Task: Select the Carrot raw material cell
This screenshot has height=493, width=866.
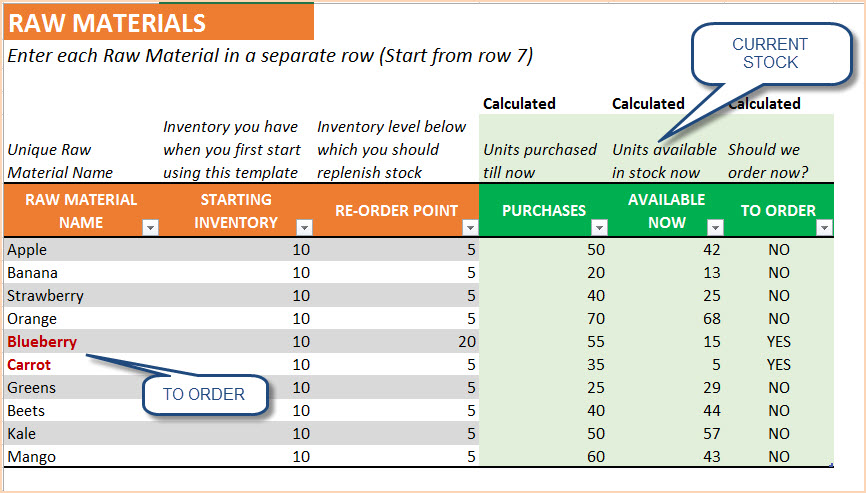Action: 82,364
